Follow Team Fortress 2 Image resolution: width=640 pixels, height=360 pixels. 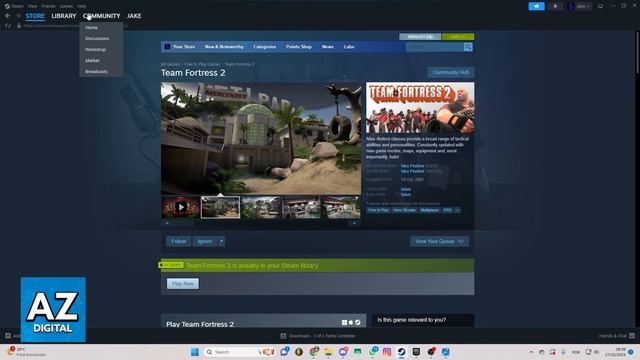click(x=178, y=241)
